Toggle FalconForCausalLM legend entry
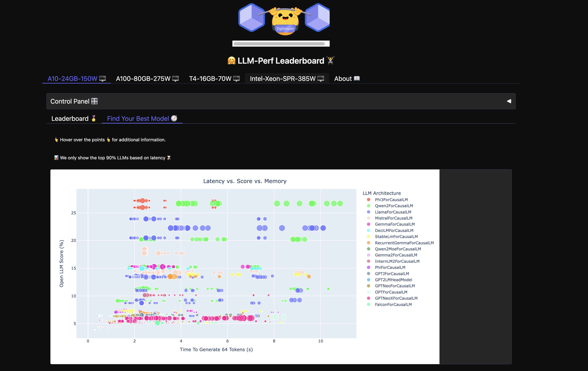 click(393, 304)
